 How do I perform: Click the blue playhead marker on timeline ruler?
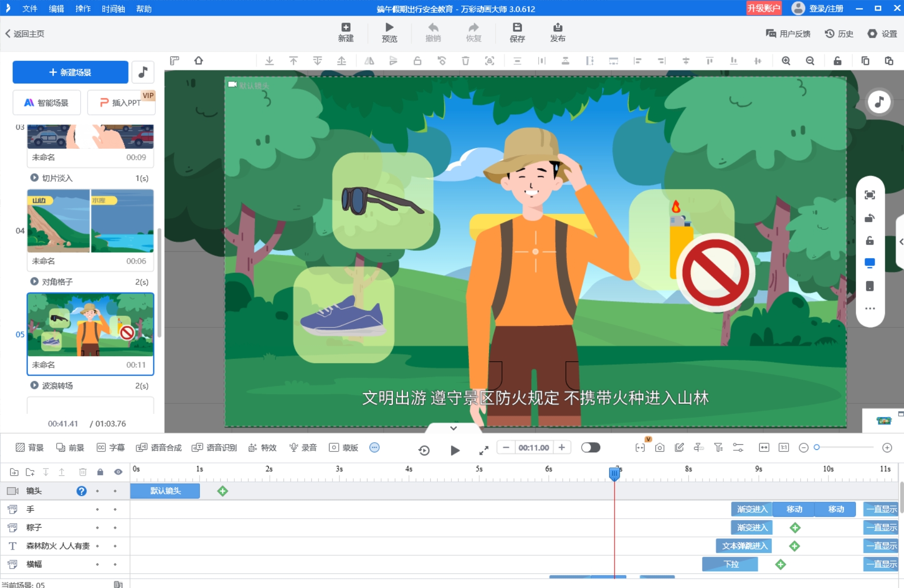point(614,474)
